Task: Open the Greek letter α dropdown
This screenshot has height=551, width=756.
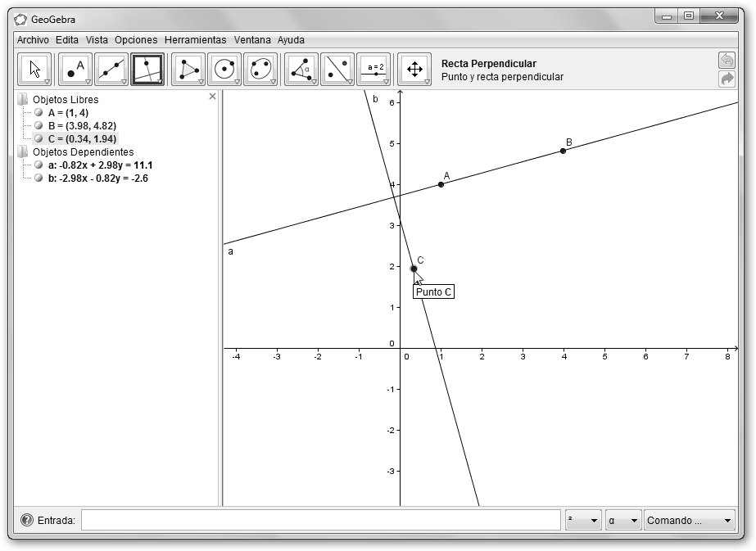Action: [622, 521]
